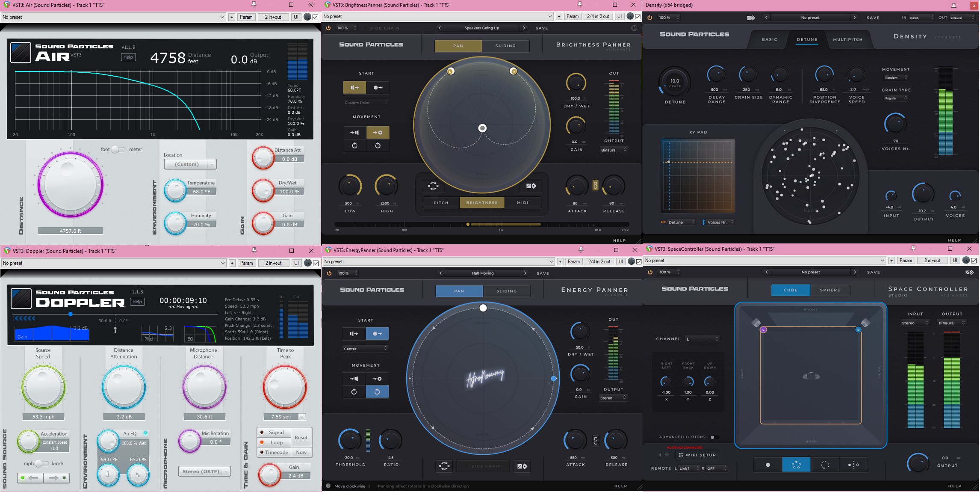This screenshot has height=492, width=980.
Task: Click the Air EQ enable indicator in Doppler
Action: click(146, 433)
